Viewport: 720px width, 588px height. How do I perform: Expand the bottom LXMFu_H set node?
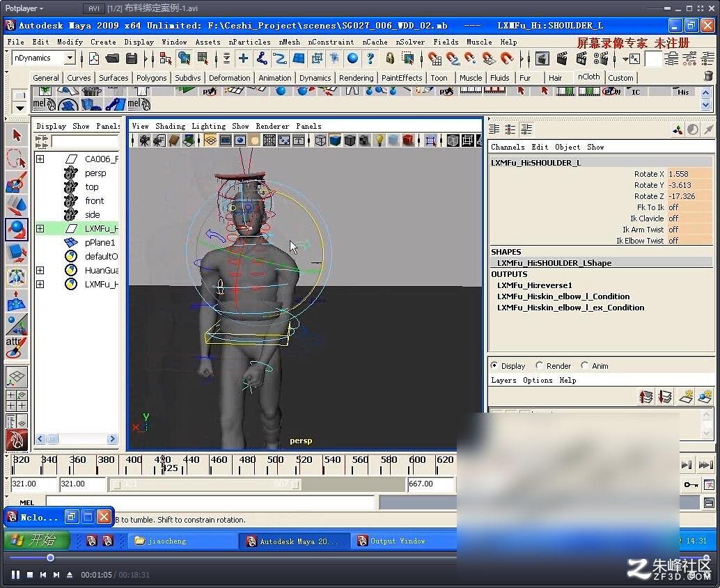tap(40, 284)
